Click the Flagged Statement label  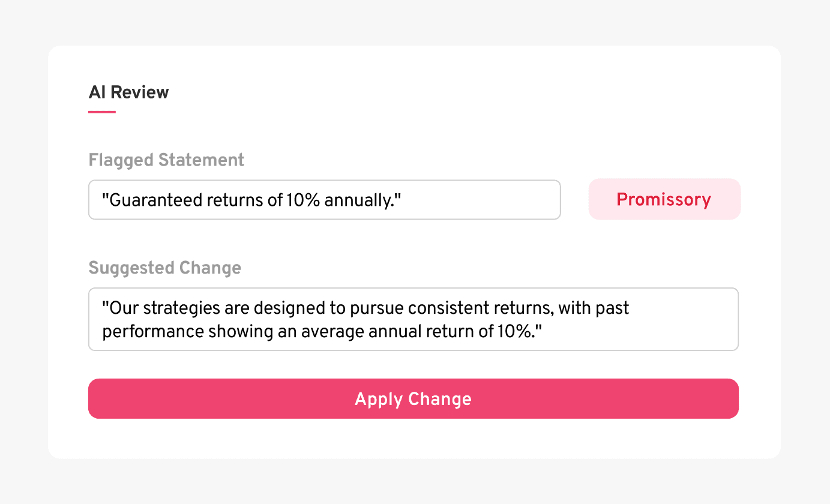pos(166,160)
